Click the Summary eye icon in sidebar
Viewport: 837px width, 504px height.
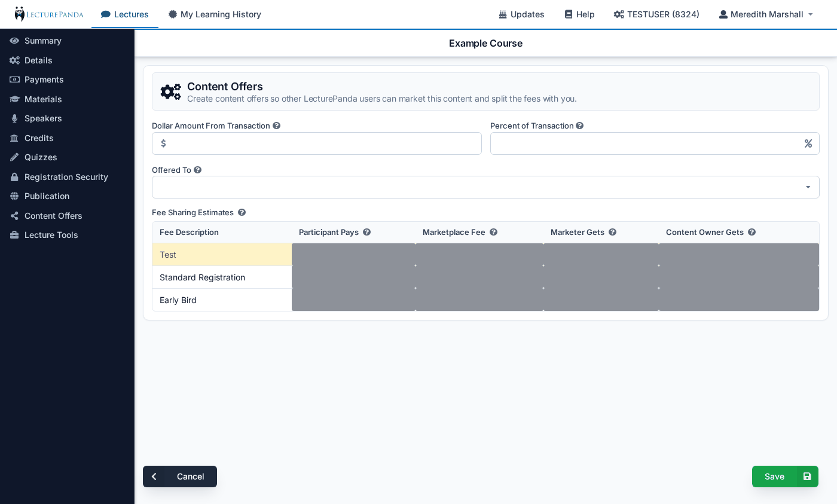pyautogui.click(x=14, y=41)
